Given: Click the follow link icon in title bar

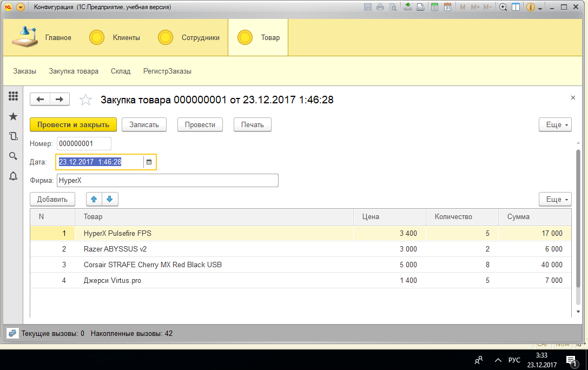Looking at the screenshot, I should coord(420,7).
